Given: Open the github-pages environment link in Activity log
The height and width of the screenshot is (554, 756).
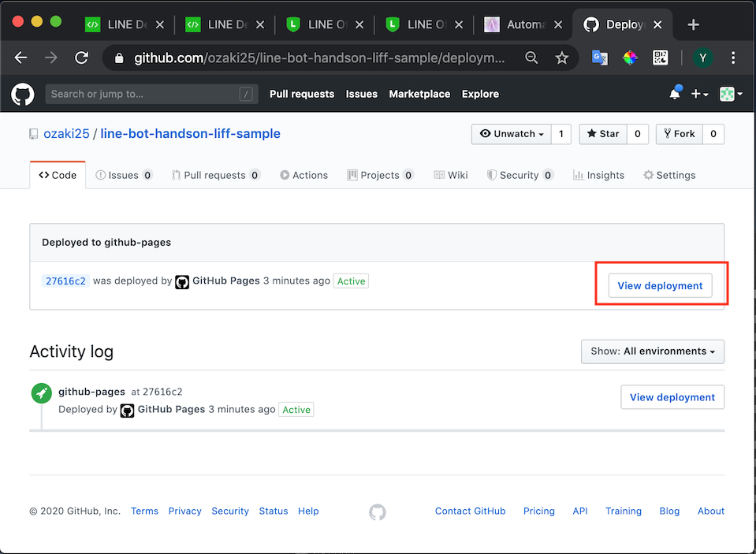Looking at the screenshot, I should pos(91,392).
